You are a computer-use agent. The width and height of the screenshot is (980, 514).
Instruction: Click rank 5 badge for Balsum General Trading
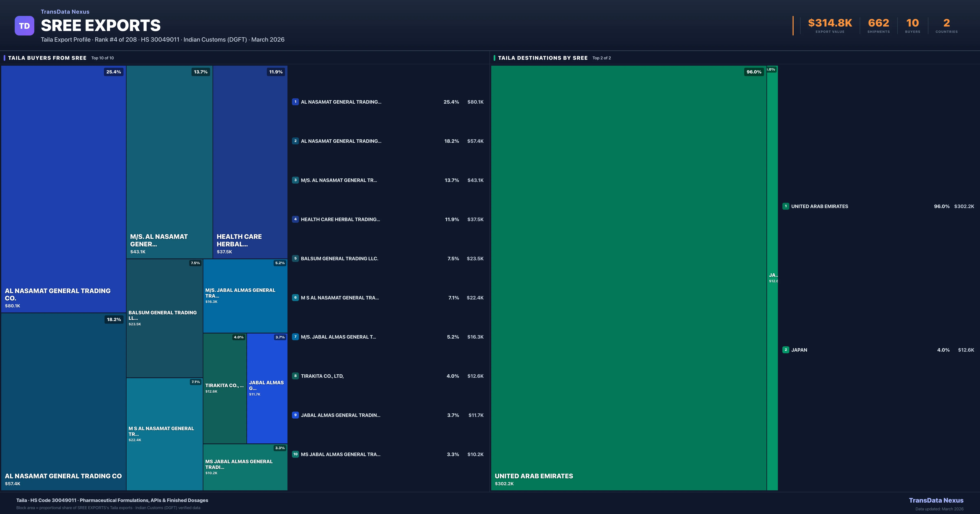point(295,258)
